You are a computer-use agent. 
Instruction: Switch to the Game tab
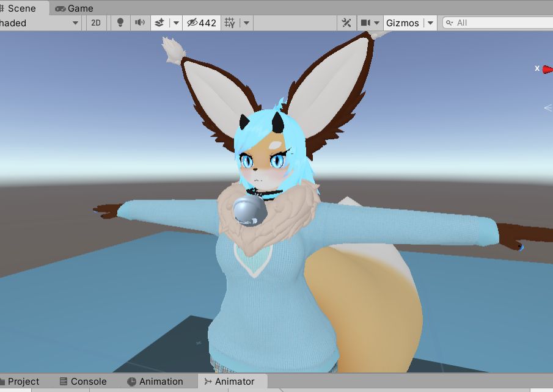coord(75,8)
